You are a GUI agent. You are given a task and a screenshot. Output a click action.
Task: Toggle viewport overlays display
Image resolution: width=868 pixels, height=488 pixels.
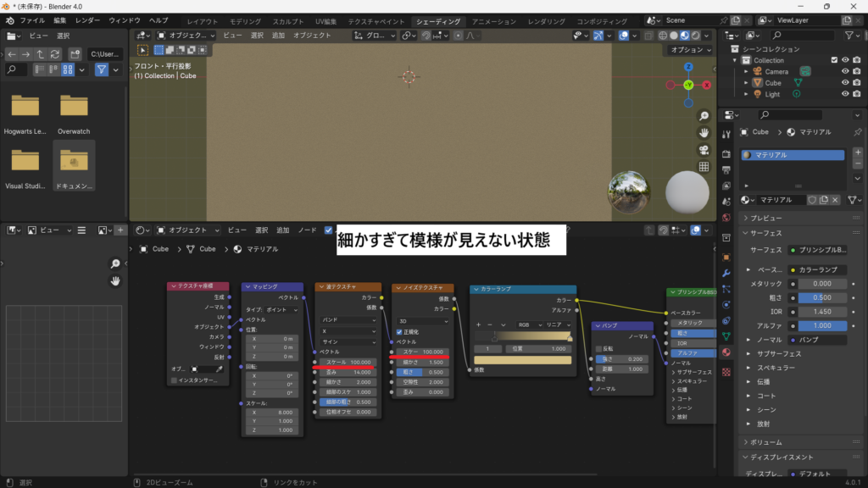[x=623, y=36]
